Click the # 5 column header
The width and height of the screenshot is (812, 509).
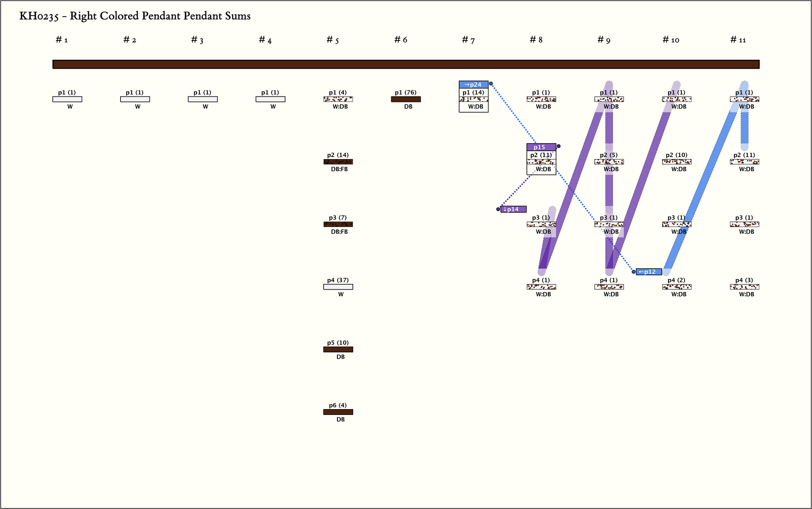click(333, 40)
